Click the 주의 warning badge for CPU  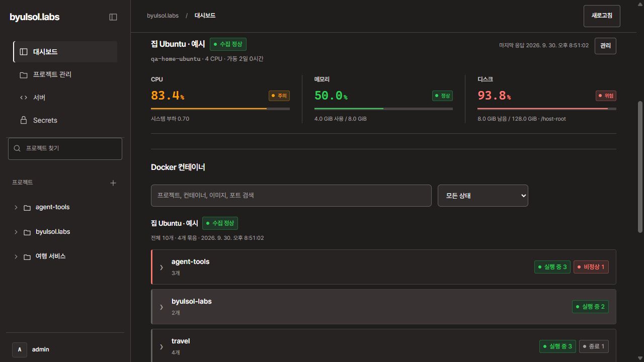click(279, 96)
